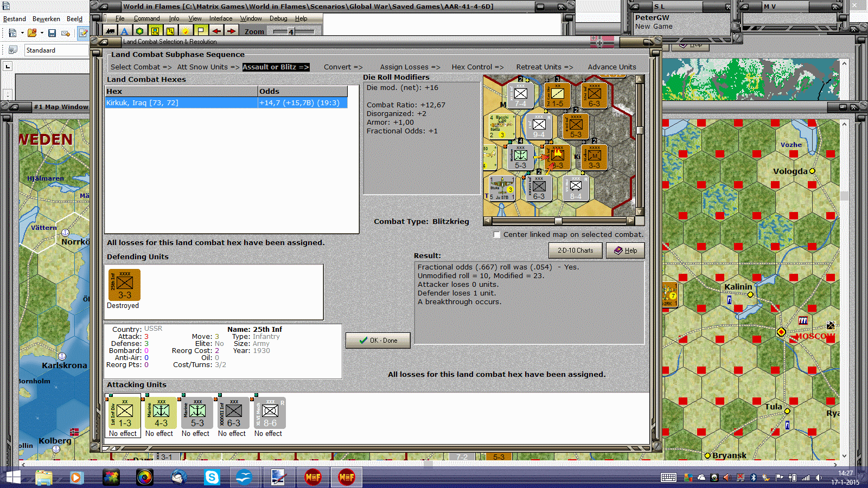Click the red left-arrow toolbar icon
This screenshot has height=488, width=868.
(216, 31)
